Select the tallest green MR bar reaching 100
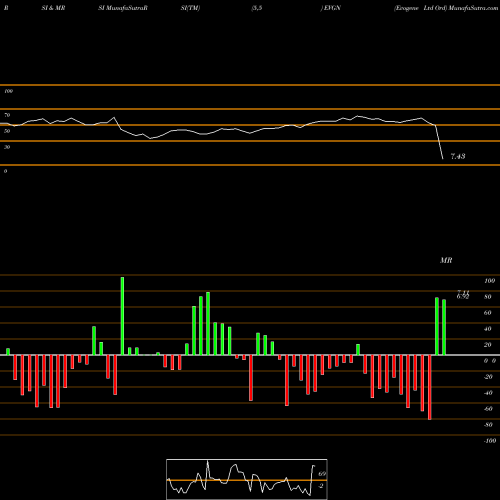This screenshot has width=500, height=500. pos(122,316)
